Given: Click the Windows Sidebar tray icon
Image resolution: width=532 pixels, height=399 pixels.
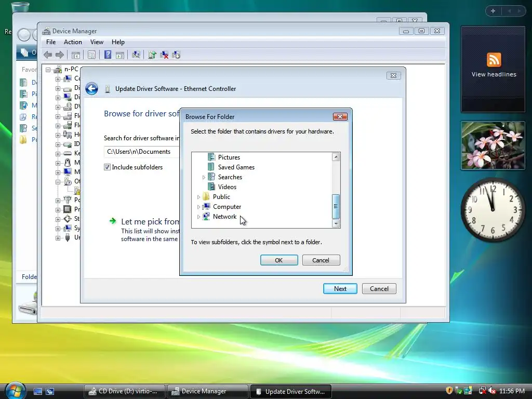Looking at the screenshot, I should coord(468,391).
